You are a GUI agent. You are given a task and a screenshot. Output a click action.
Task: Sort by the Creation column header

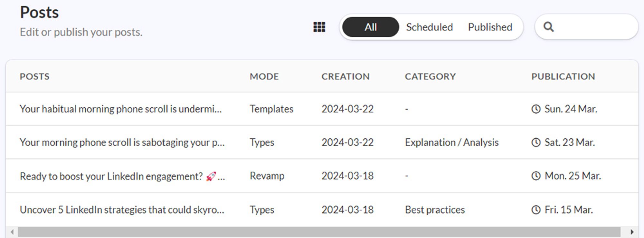[x=346, y=76]
